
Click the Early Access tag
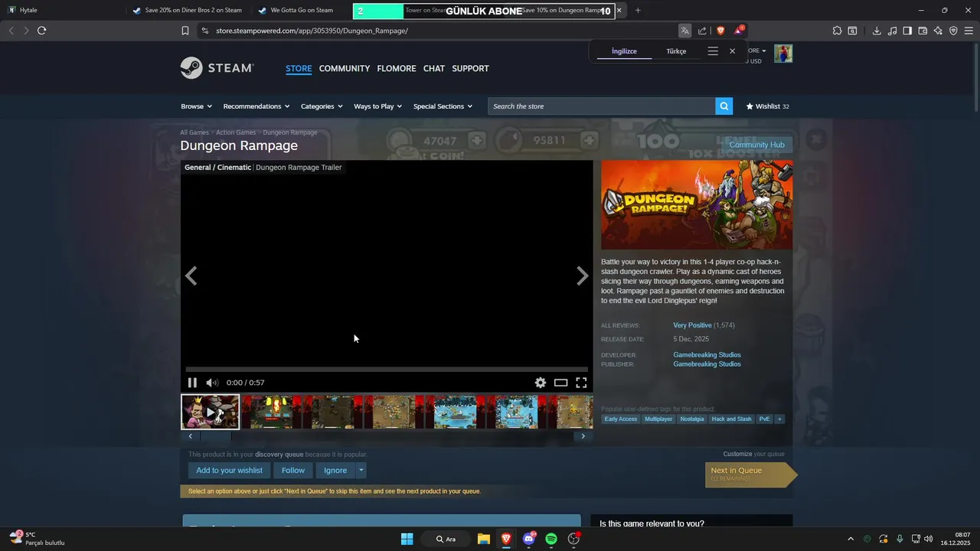coord(621,419)
